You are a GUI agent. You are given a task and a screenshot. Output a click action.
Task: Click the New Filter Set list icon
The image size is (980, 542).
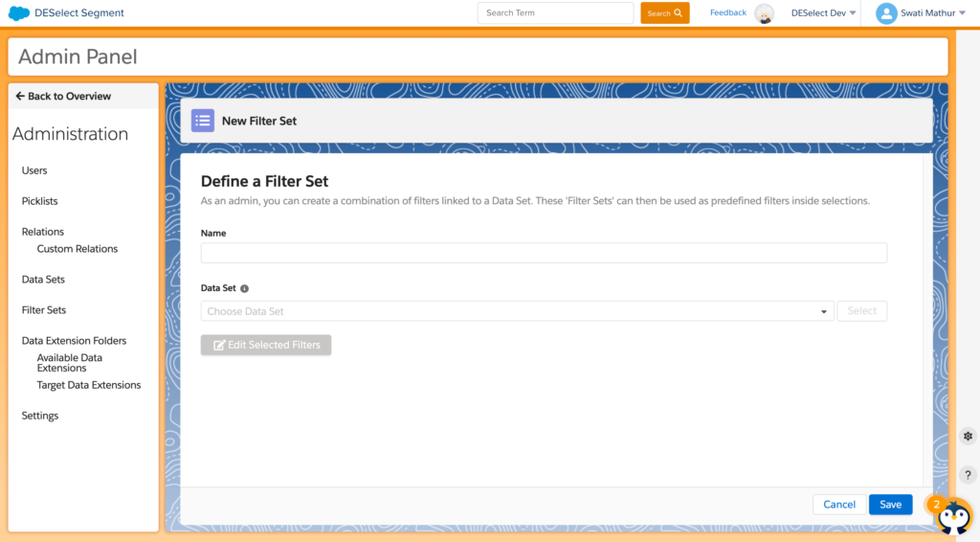[x=203, y=121]
